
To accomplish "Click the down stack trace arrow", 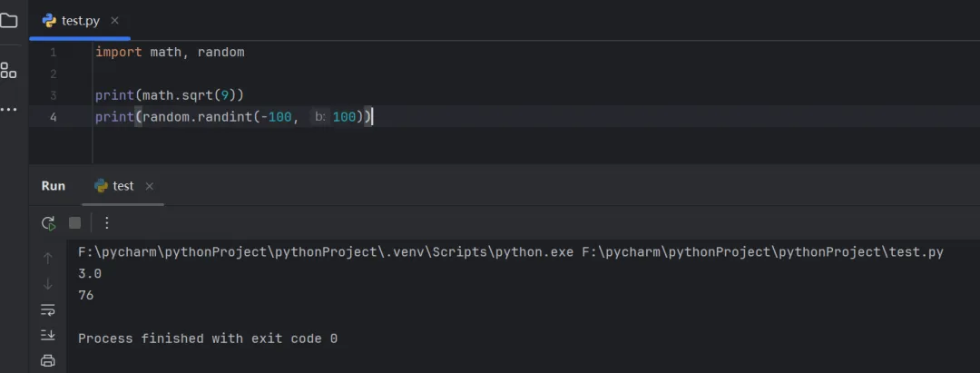I will point(48,284).
